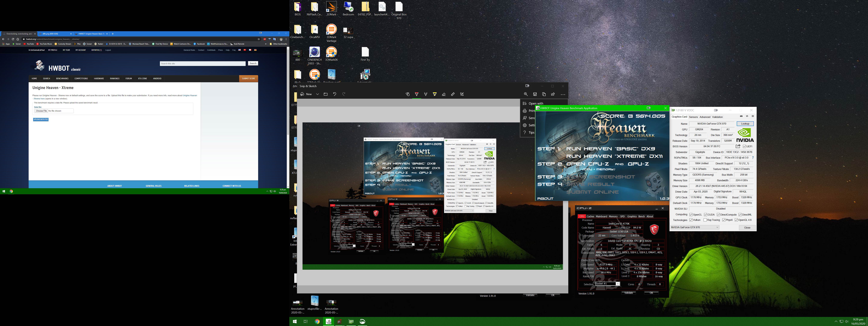This screenshot has height=326, width=868.
Task: Undo the last annotation in Snip & Sketch
Action: point(335,94)
